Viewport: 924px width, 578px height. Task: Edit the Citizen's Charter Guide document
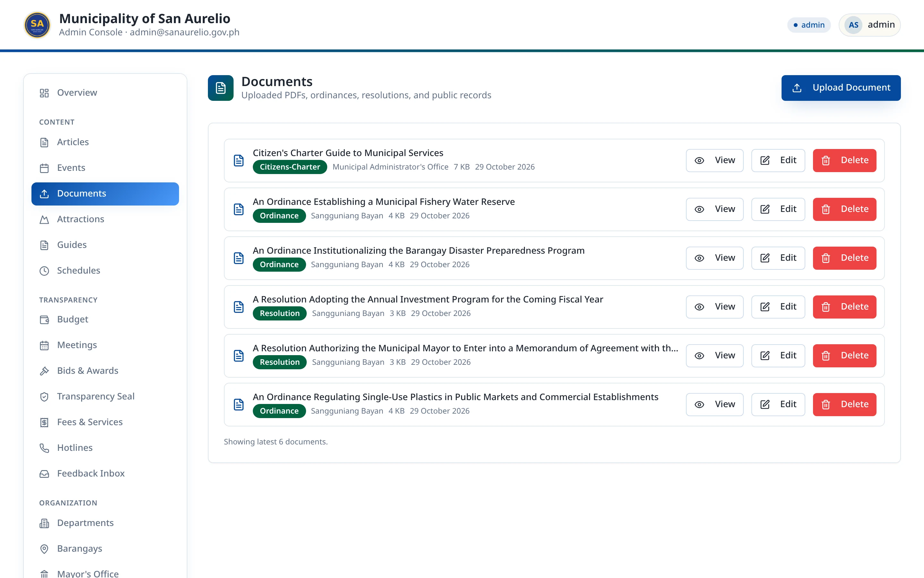(x=778, y=160)
